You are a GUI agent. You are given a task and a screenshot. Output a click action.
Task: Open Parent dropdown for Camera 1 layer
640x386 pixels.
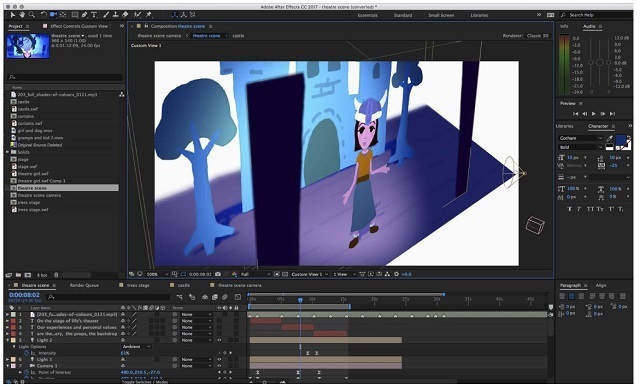click(x=197, y=366)
